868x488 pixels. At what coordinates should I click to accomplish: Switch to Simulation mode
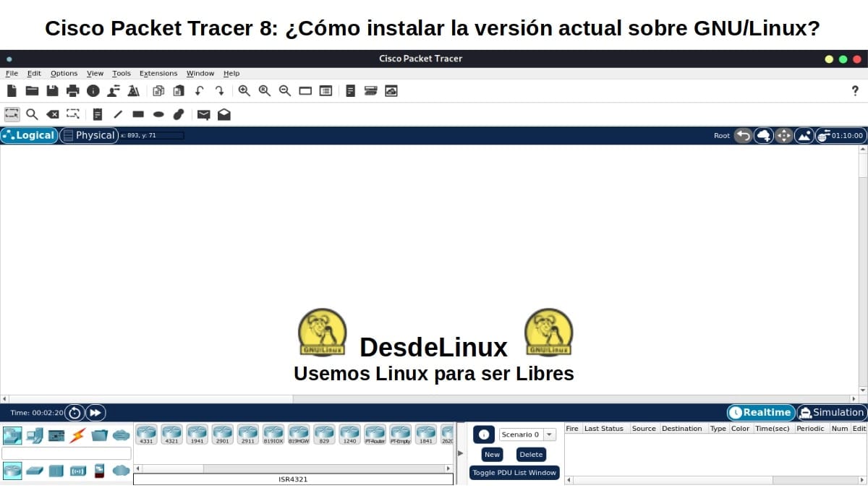coord(831,412)
